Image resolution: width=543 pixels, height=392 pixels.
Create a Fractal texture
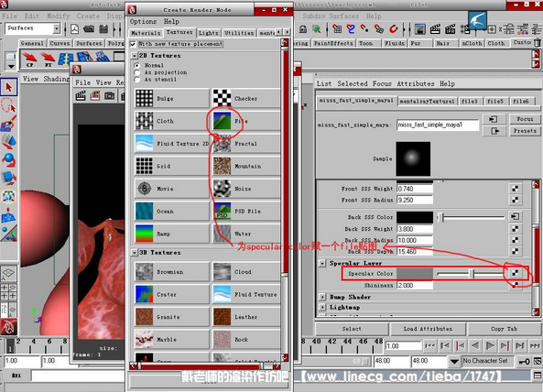(245, 144)
